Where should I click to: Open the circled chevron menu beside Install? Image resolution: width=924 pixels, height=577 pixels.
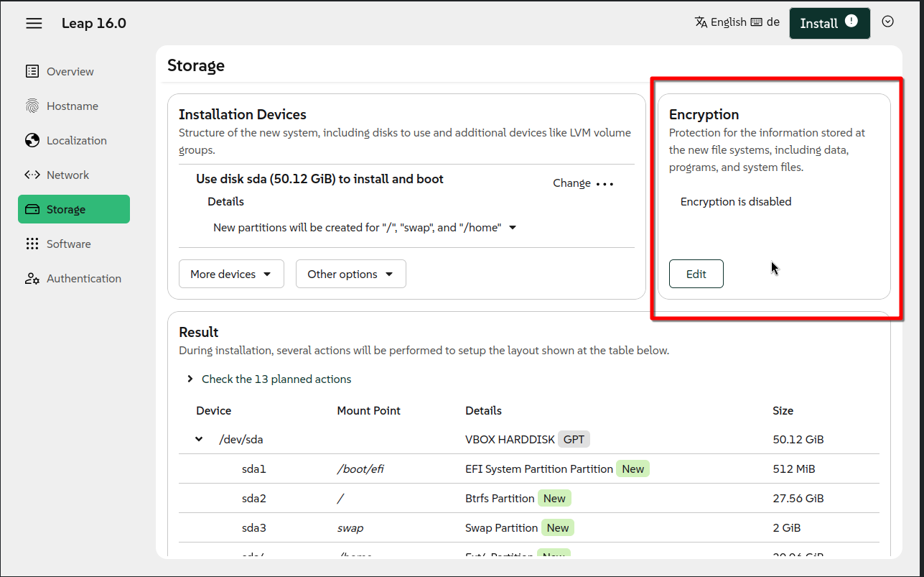click(887, 22)
